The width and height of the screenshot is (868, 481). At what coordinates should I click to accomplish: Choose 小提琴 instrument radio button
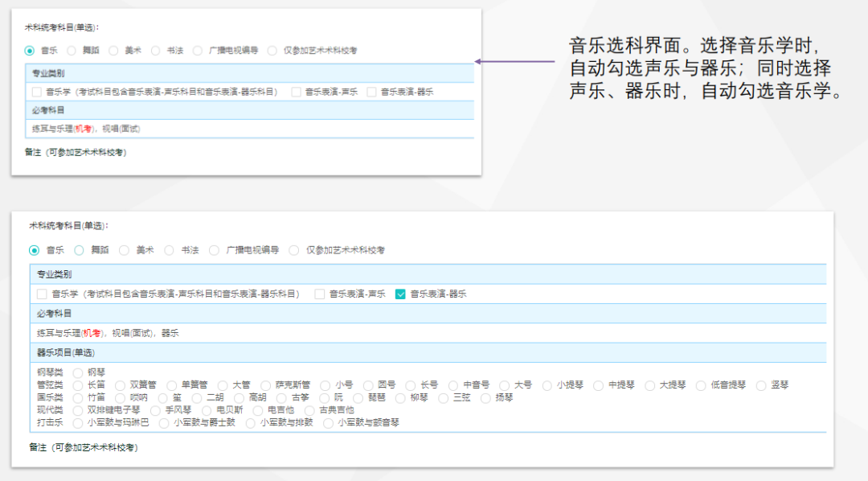[x=547, y=385]
